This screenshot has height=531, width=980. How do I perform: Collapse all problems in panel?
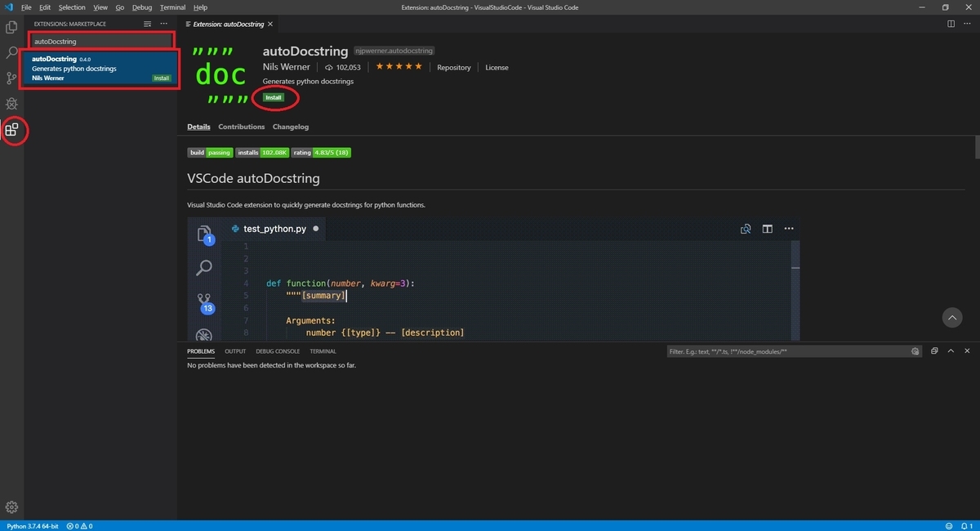(x=935, y=351)
